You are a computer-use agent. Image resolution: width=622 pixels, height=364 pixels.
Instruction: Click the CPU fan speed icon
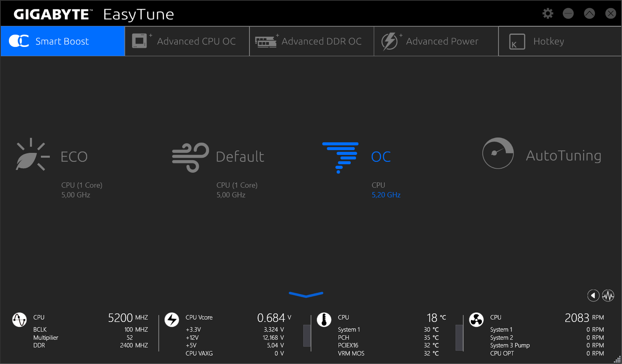coord(476,320)
